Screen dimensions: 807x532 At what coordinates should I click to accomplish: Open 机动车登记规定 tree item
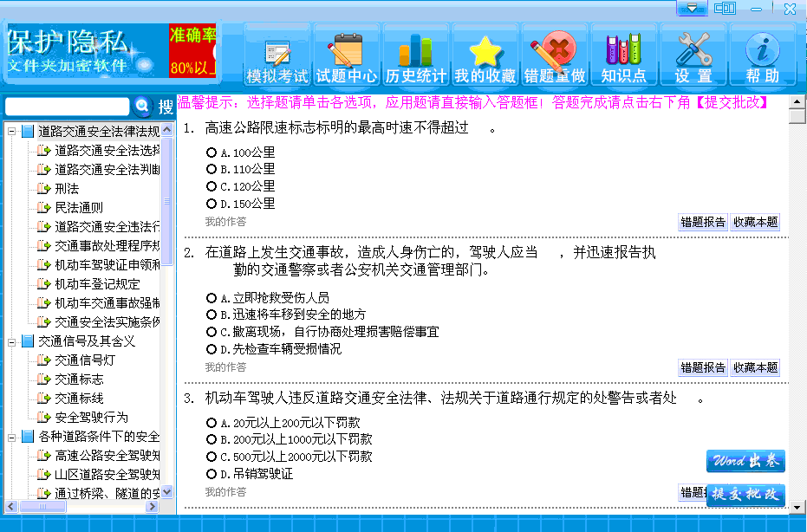tap(97, 284)
